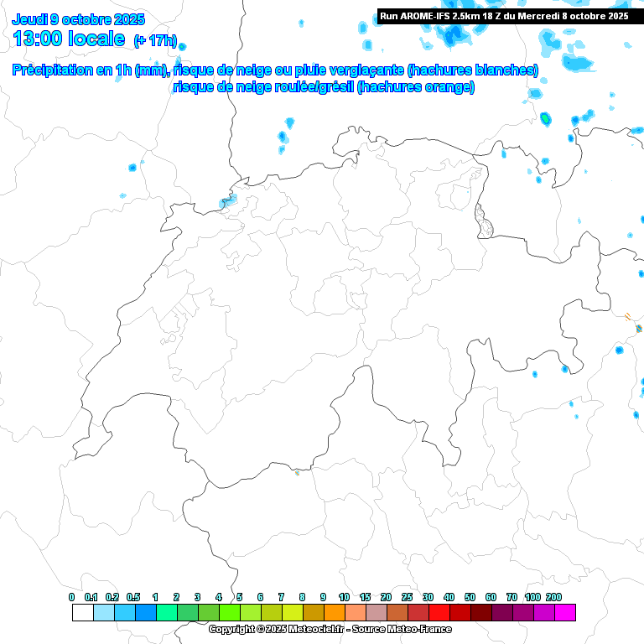The width and height of the screenshot is (644, 644).
Task: Click the '0.5' legend scale label
Action: coord(133,596)
